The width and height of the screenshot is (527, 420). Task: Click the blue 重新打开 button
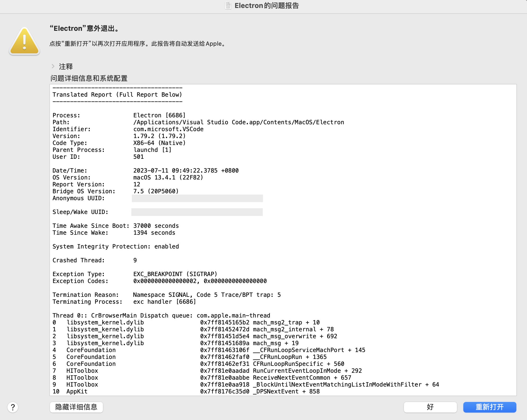[489, 407]
